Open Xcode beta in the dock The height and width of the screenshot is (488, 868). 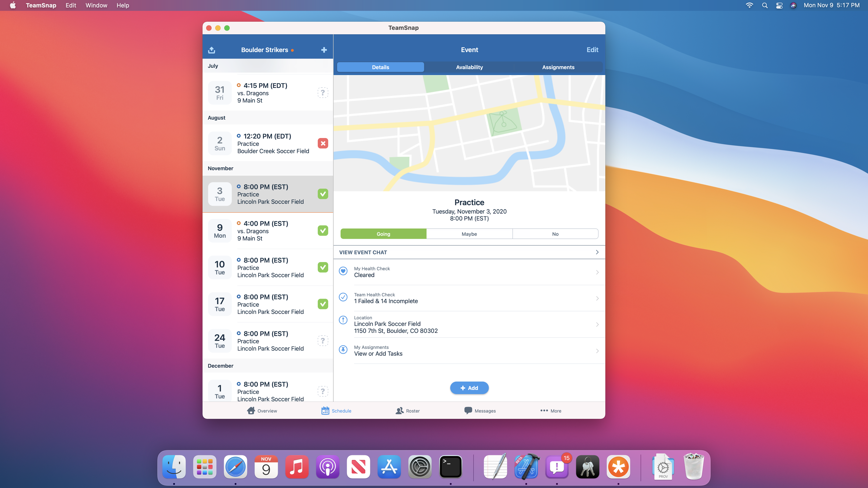point(526,467)
